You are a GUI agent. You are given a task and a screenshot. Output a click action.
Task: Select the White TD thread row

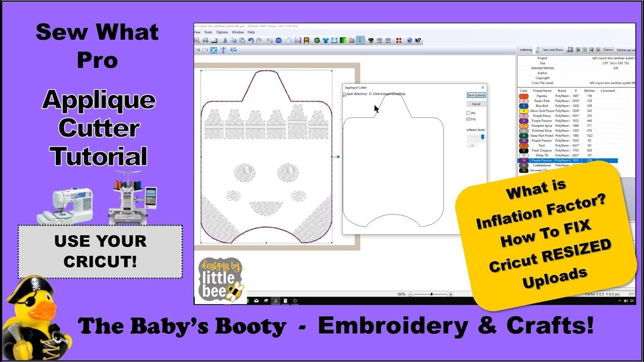tap(569, 155)
